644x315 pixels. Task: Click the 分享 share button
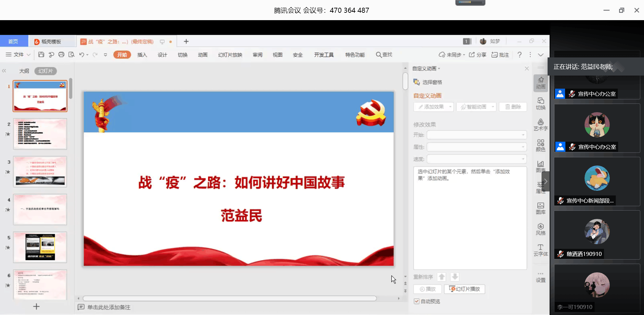477,55
